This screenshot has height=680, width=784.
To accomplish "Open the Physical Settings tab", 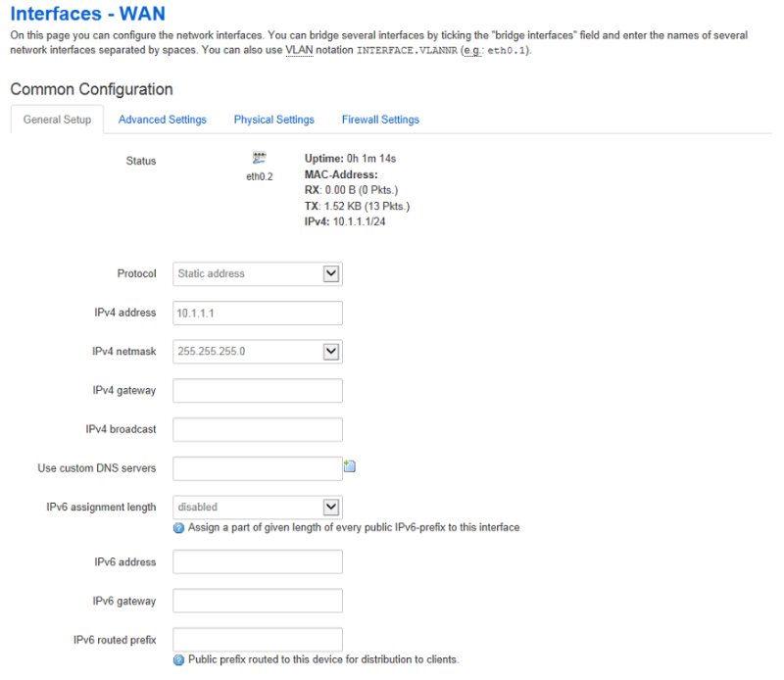I will (273, 120).
